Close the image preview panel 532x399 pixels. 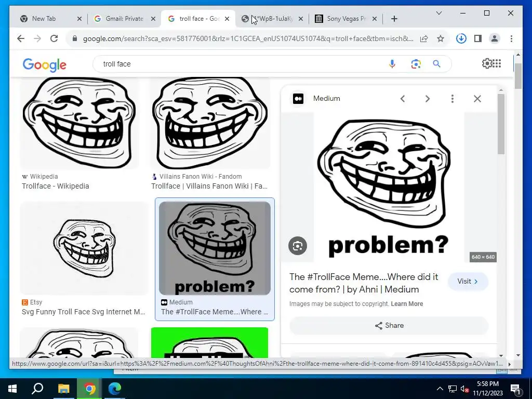477,99
